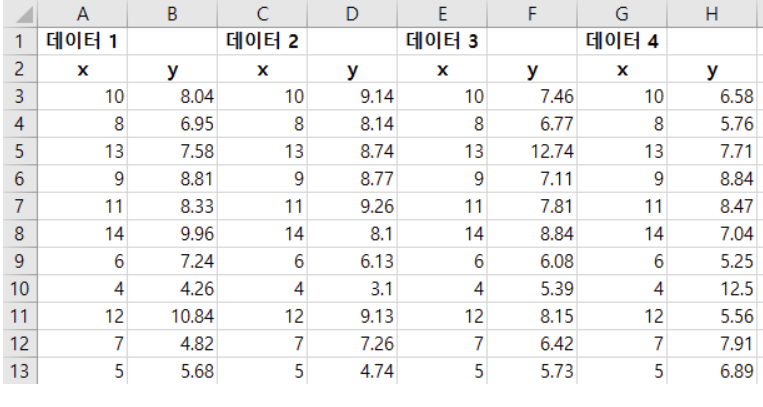Select column D header
This screenshot has height=407, width=763.
[x=352, y=14]
